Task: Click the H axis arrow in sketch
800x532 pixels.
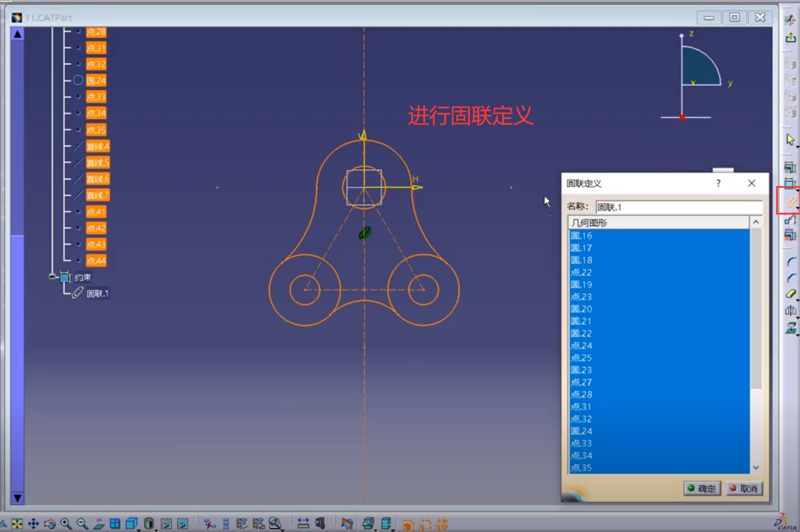Action: coord(416,187)
